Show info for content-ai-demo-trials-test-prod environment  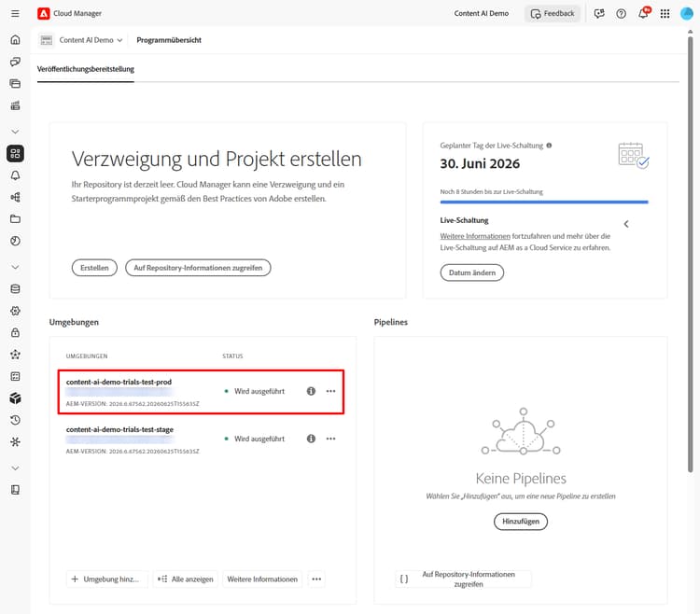click(x=311, y=391)
